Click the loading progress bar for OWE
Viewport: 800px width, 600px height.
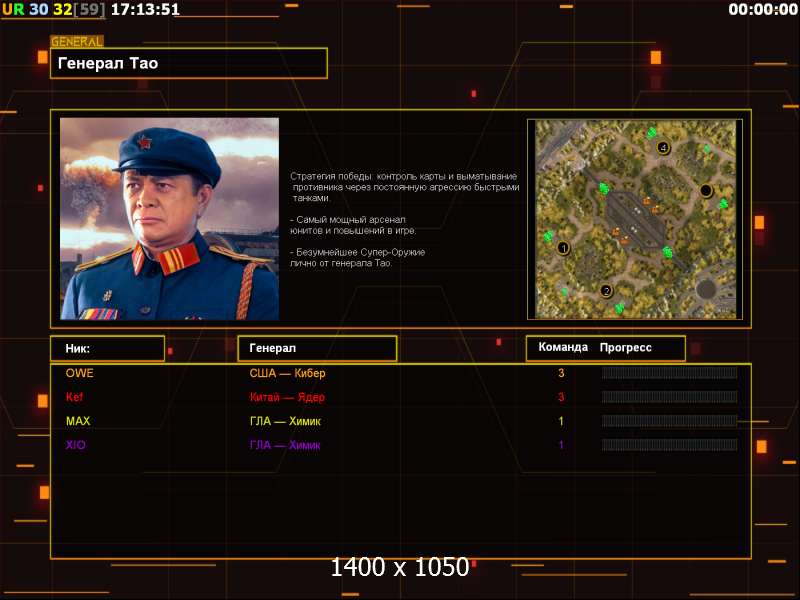click(x=669, y=373)
